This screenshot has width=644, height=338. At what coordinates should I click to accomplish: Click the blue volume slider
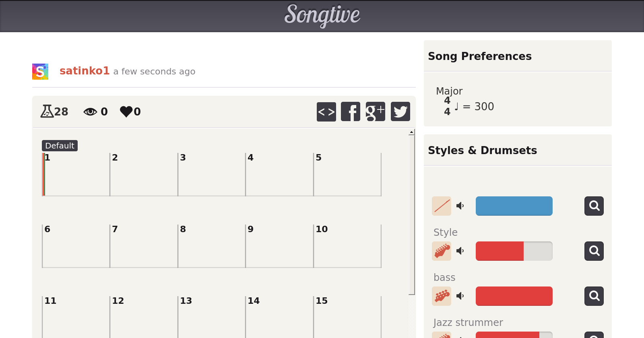tap(514, 206)
